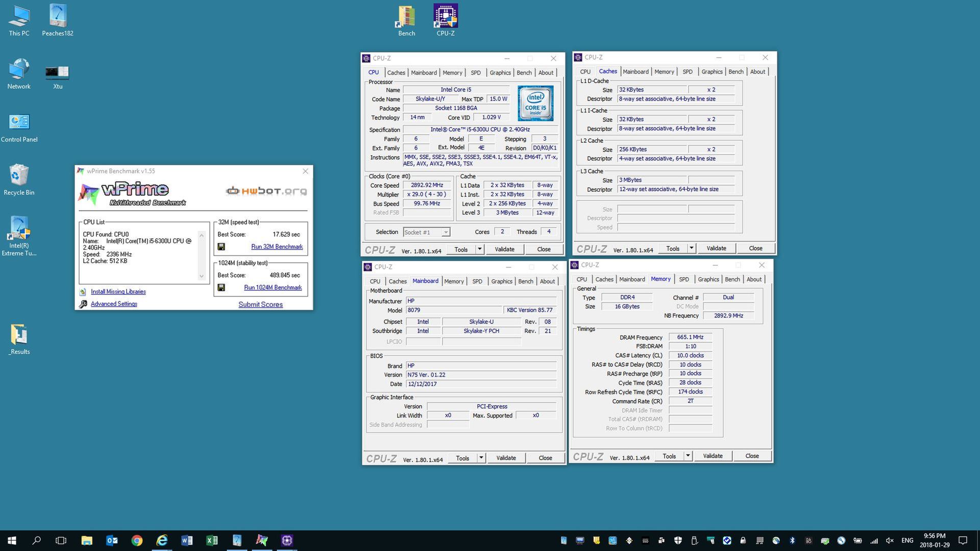980x551 pixels.
Task: Open Outlook from taskbar
Action: [112, 540]
